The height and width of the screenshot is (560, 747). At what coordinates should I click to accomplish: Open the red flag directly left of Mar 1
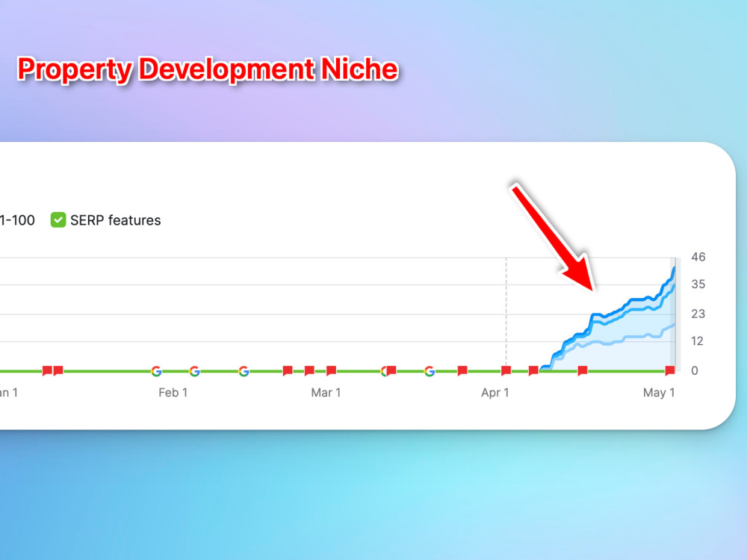310,370
